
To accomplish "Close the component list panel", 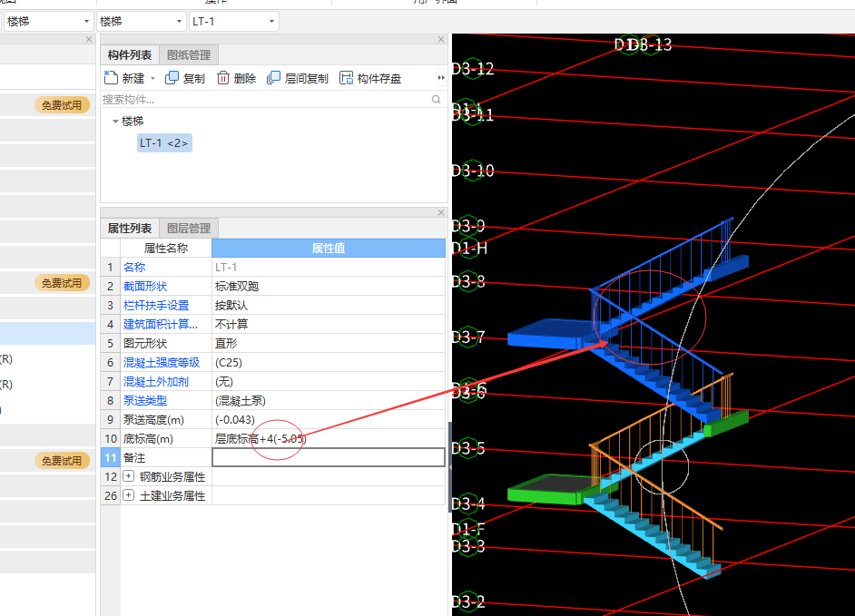I will click(441, 39).
